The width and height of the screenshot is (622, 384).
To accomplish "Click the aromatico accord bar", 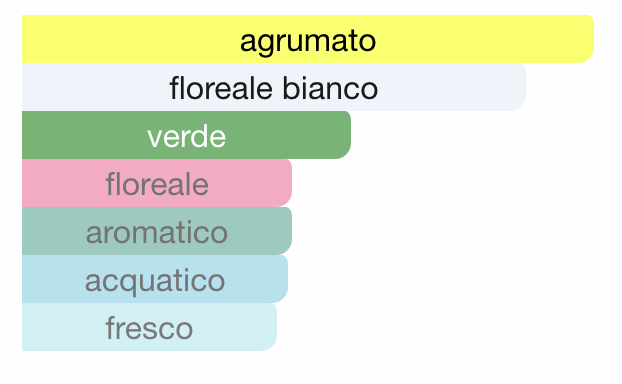I will pos(157,231).
